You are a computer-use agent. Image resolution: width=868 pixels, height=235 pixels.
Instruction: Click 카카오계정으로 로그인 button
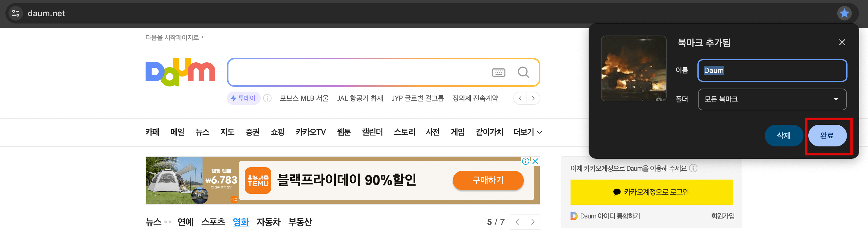(651, 192)
